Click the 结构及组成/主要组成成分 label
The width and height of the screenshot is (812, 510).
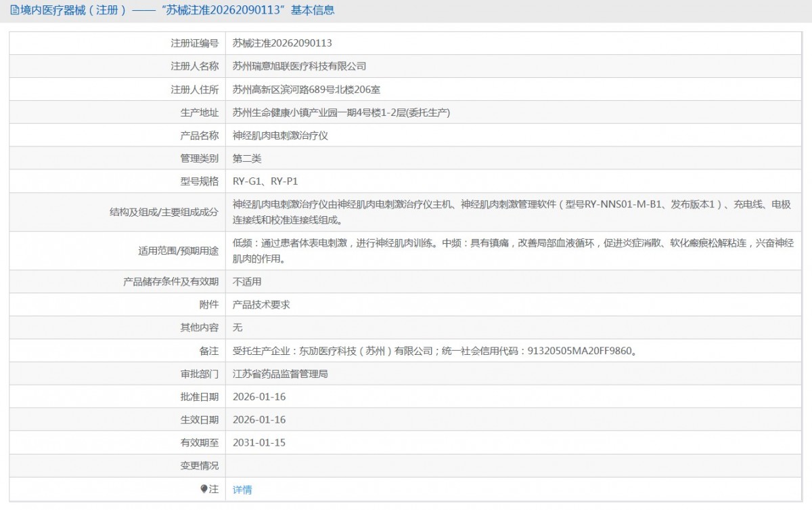(164, 212)
